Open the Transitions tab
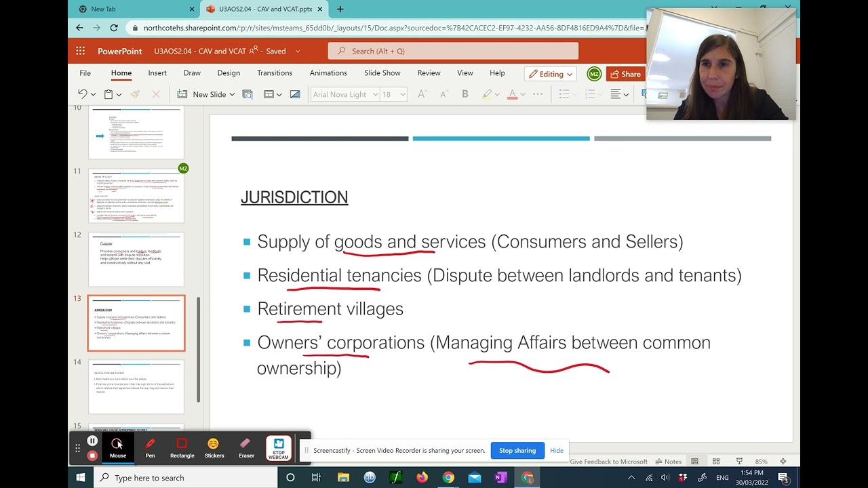 (275, 73)
